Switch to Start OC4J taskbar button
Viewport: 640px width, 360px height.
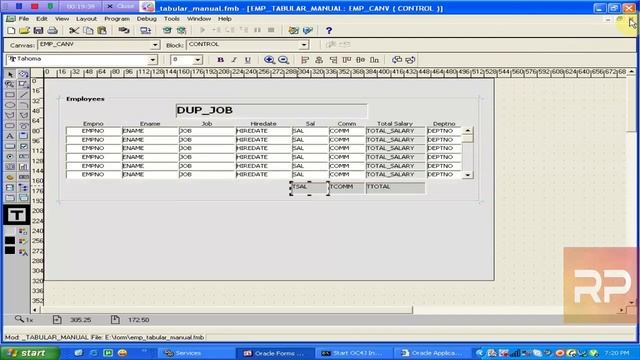354,353
